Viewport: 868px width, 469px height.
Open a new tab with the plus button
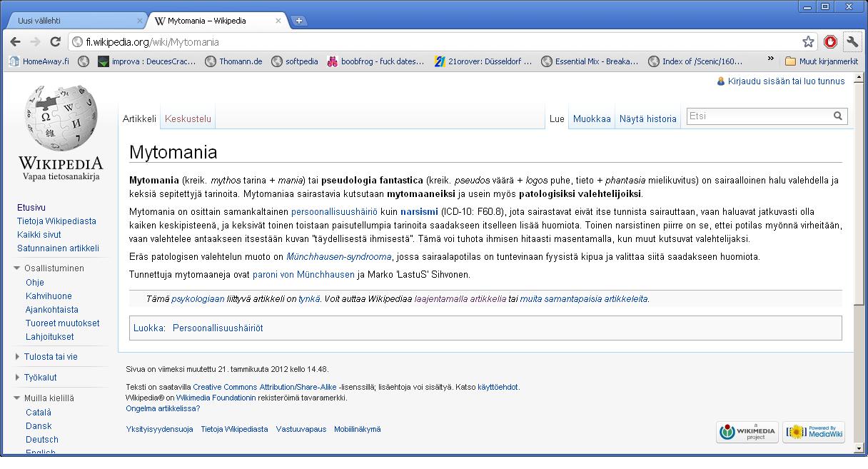(x=298, y=21)
